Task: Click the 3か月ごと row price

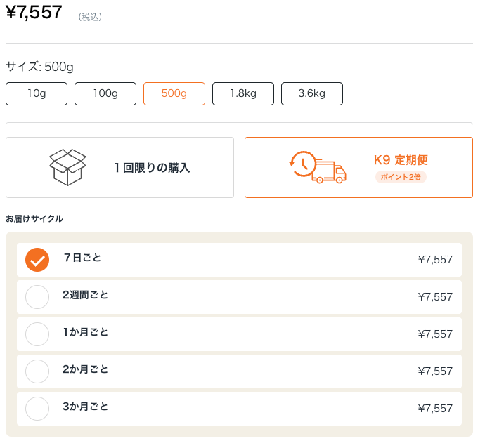Action: click(435, 409)
